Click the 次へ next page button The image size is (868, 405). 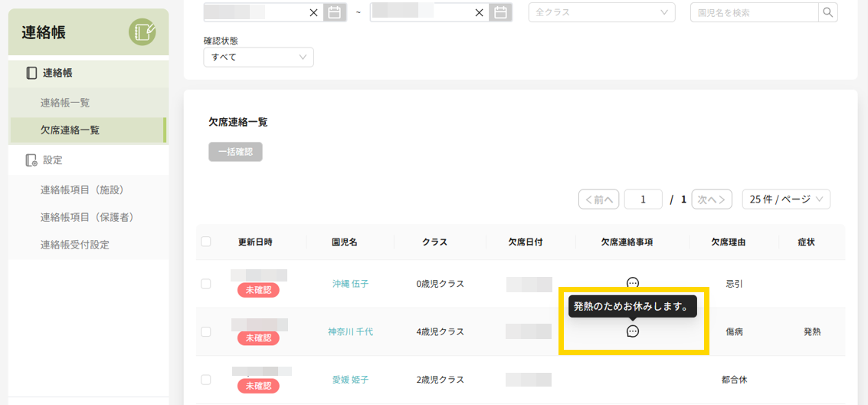click(x=711, y=199)
